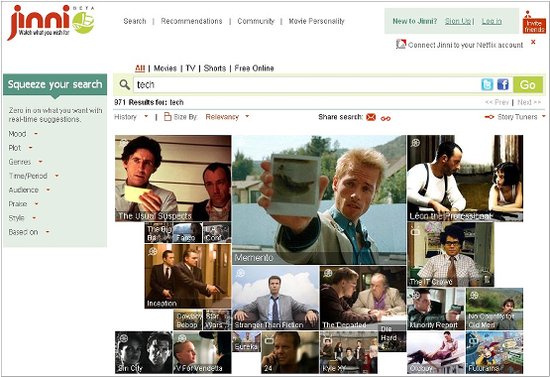The height and width of the screenshot is (377, 550).
Task: Click Connect Jinni to Netflix link
Action: point(465,45)
